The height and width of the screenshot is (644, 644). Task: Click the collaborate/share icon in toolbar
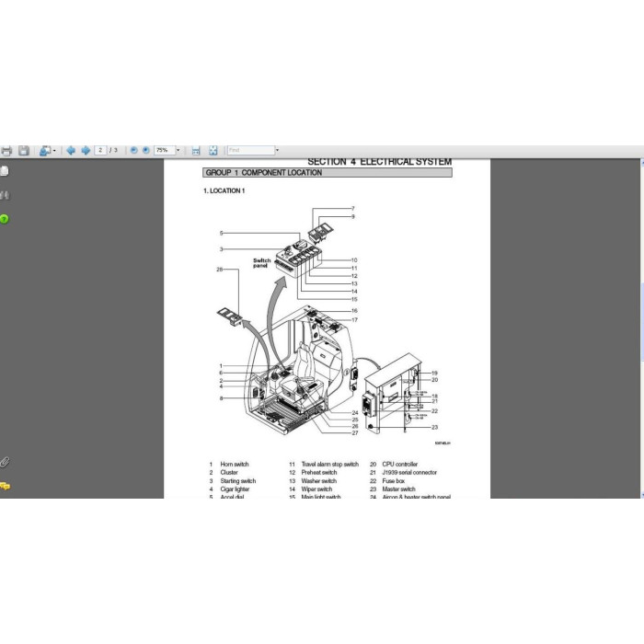click(45, 151)
